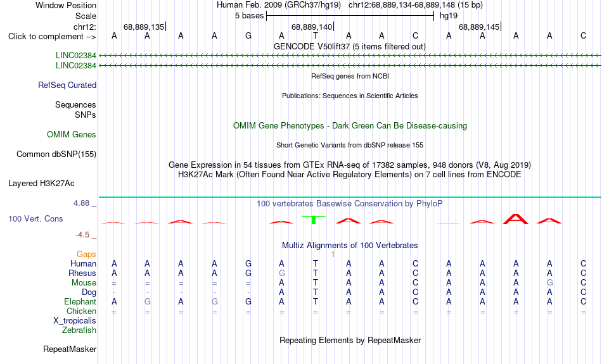Select the Common dbSNP(155) track label

pyautogui.click(x=56, y=154)
